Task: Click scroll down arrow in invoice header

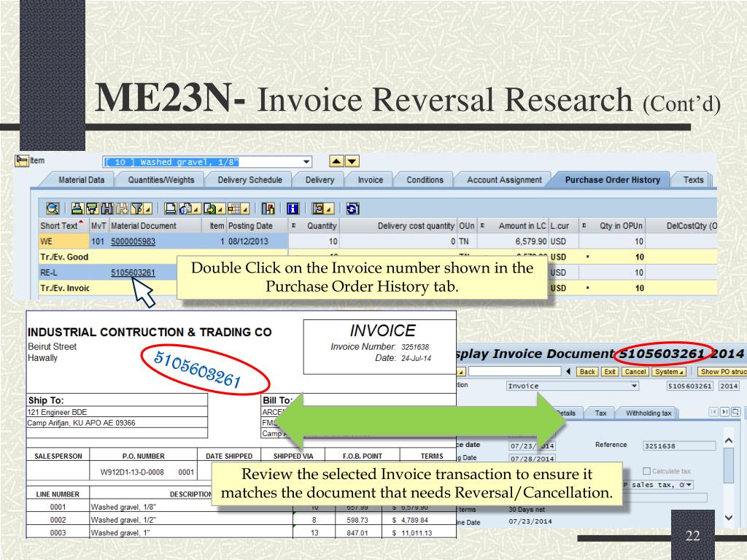Action: (729, 517)
